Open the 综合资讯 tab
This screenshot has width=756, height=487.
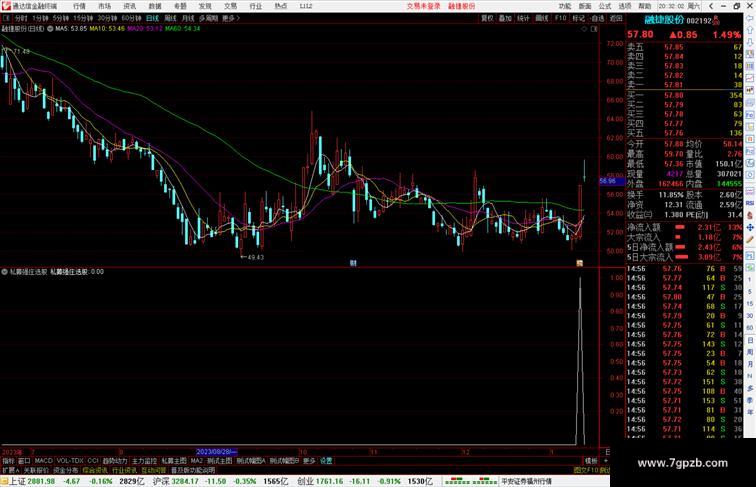(95, 470)
